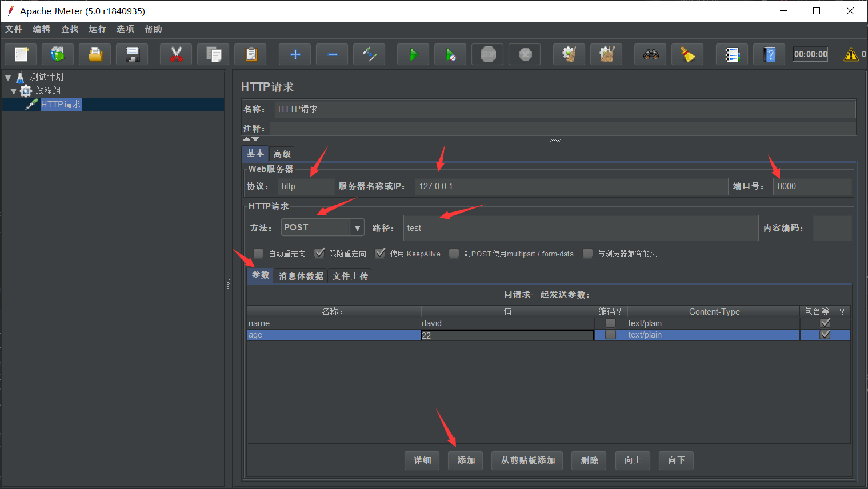
Task: Click the Stop test icon
Action: coord(487,54)
